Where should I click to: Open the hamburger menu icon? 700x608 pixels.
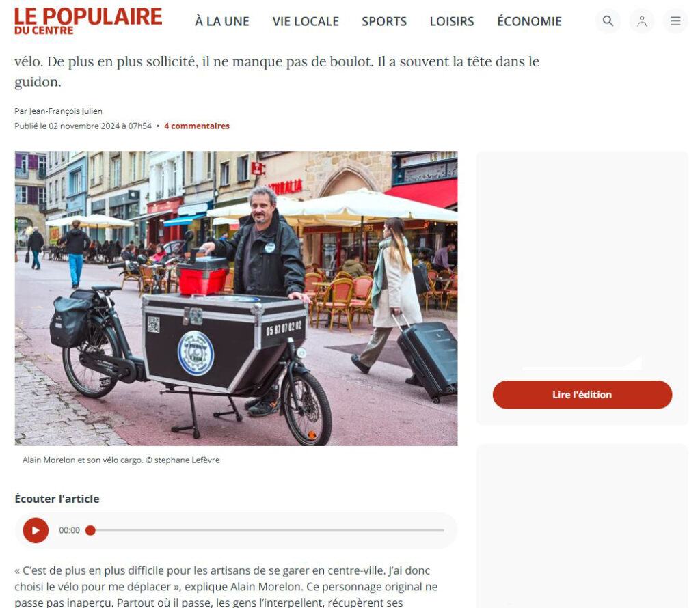point(675,21)
